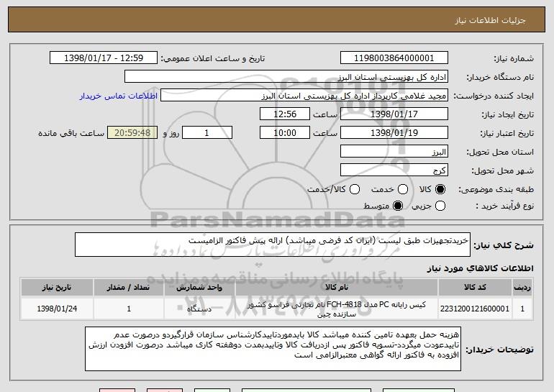Click need creation date field 1398/01/17
The width and height of the screenshot is (554, 392).
pyautogui.click(x=394, y=114)
